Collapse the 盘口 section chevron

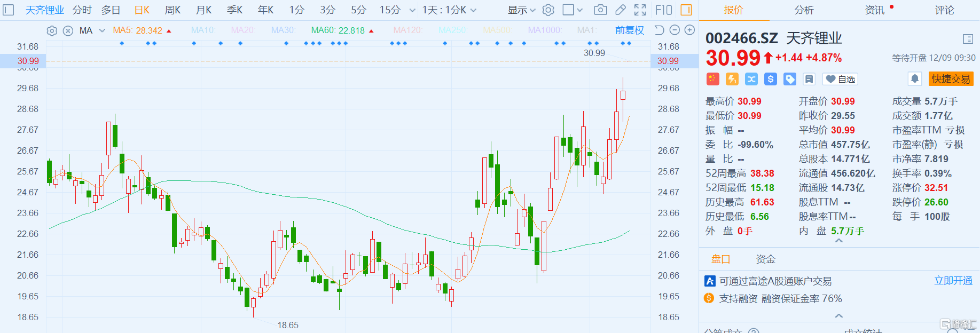(839, 316)
